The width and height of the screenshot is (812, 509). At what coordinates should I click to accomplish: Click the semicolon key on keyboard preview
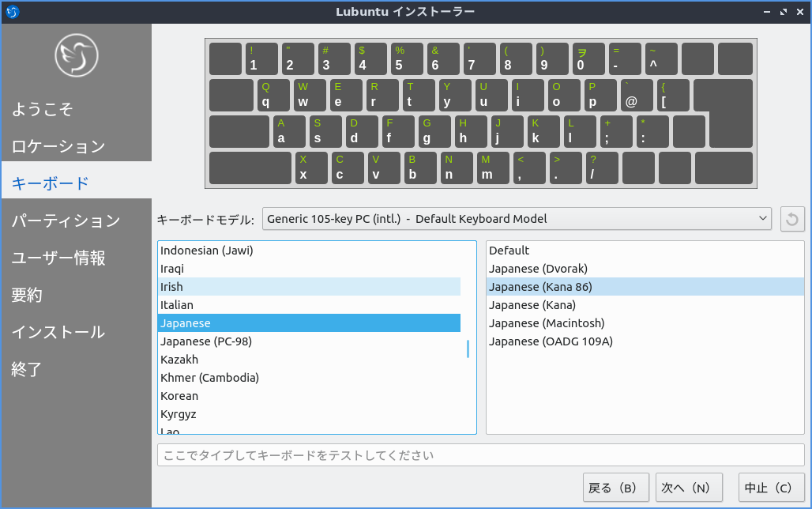click(x=616, y=131)
